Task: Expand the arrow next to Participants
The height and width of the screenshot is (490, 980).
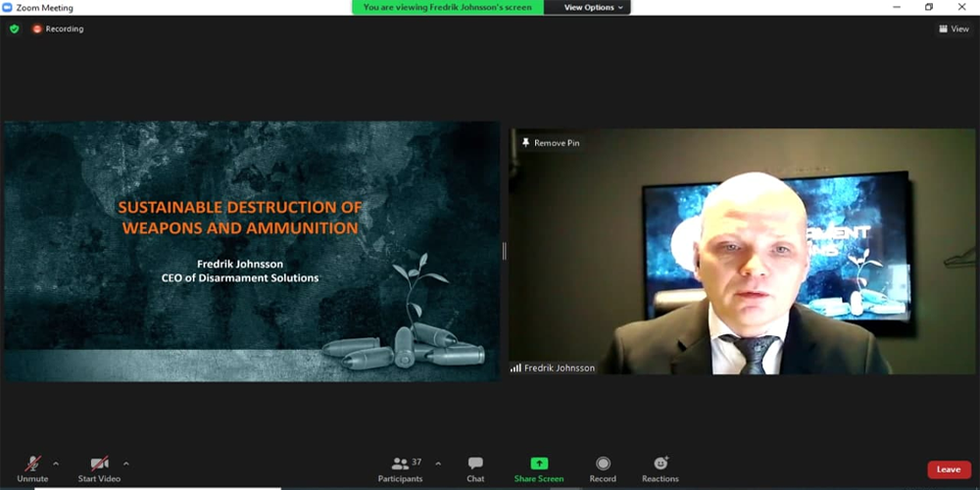Action: click(438, 464)
